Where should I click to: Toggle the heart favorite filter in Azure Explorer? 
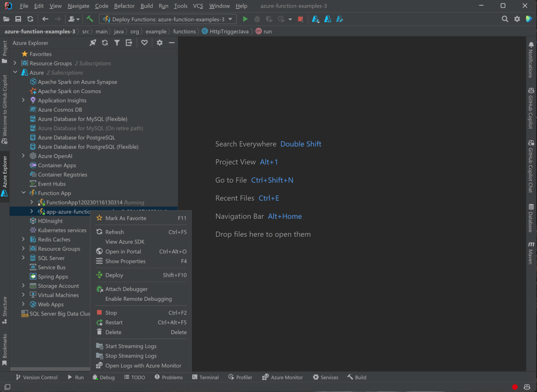click(x=144, y=42)
